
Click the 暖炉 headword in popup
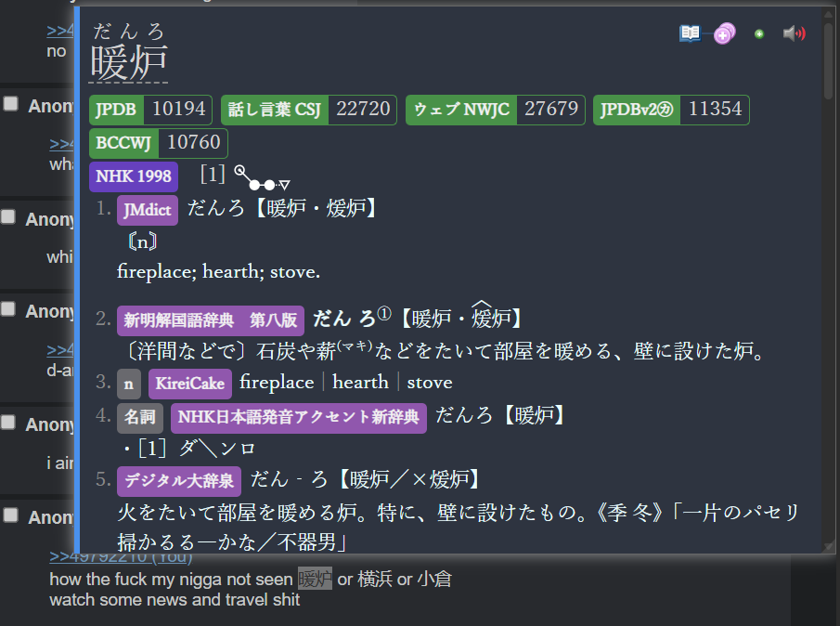129,62
